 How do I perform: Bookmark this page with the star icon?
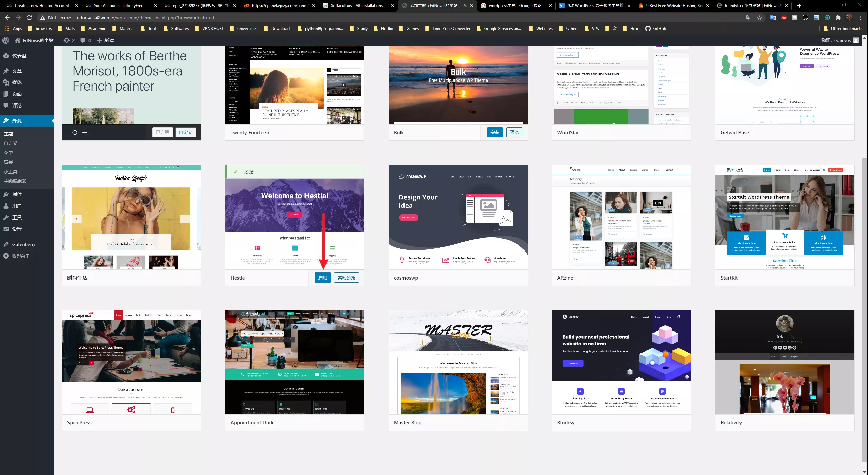pyautogui.click(x=759, y=18)
